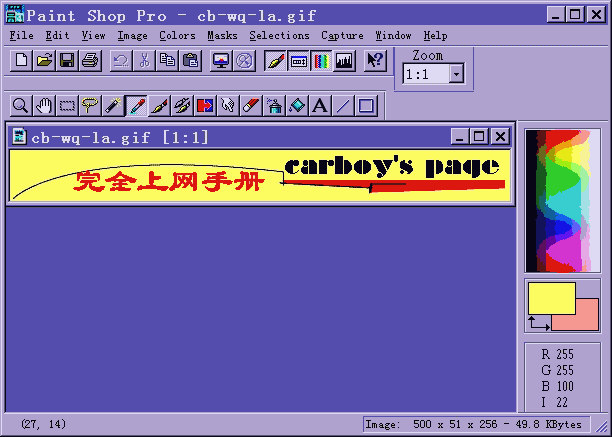Select the Magic Wand tool
612x437 pixels.
113,106
